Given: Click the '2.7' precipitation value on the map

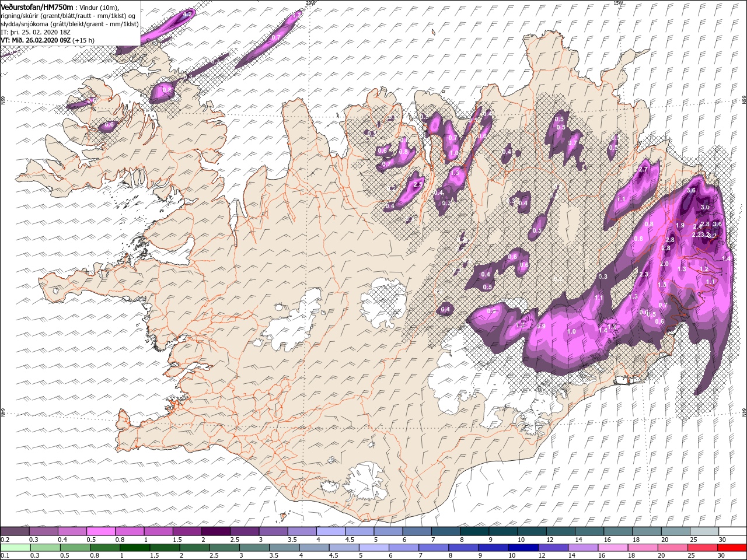Looking at the screenshot, I should pos(643,170).
